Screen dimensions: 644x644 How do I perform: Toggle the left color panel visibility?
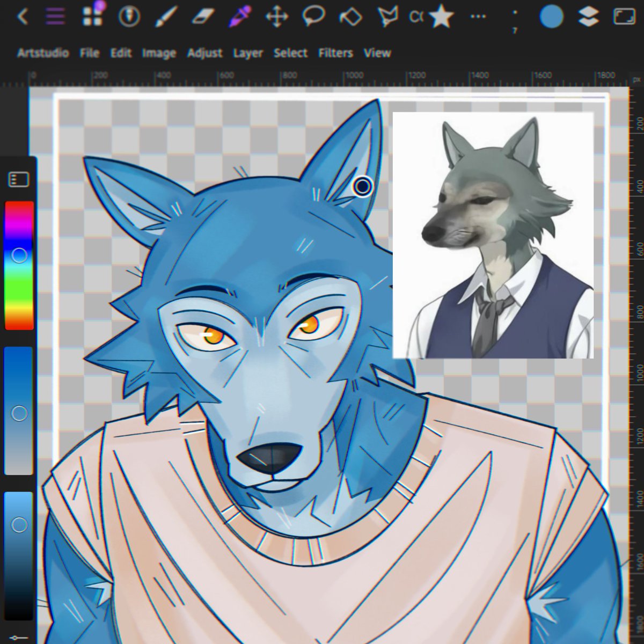[19, 179]
